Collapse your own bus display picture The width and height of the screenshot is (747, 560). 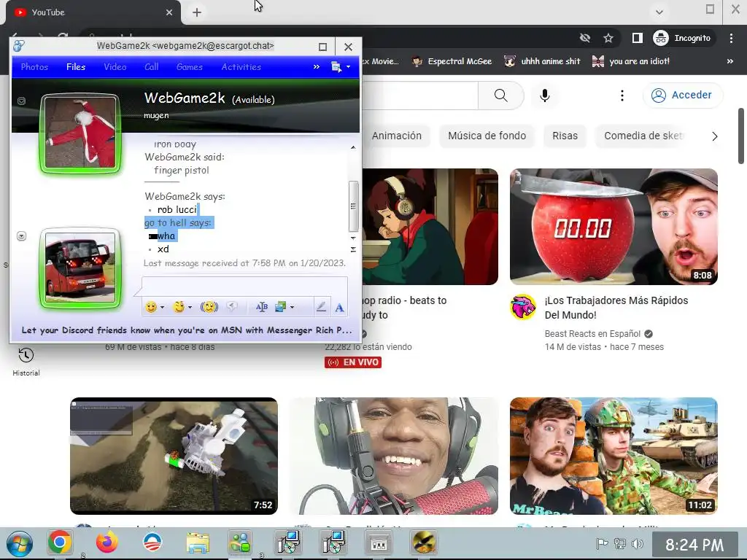(21, 236)
